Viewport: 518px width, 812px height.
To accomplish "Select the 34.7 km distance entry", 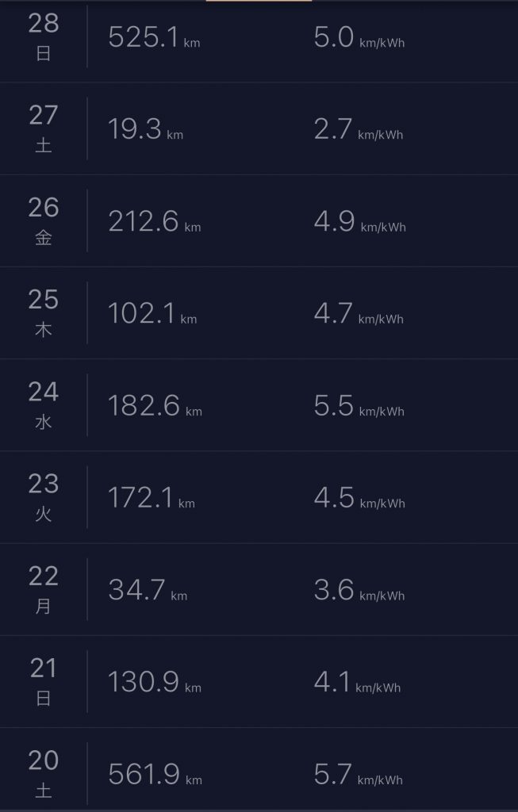I will (148, 590).
